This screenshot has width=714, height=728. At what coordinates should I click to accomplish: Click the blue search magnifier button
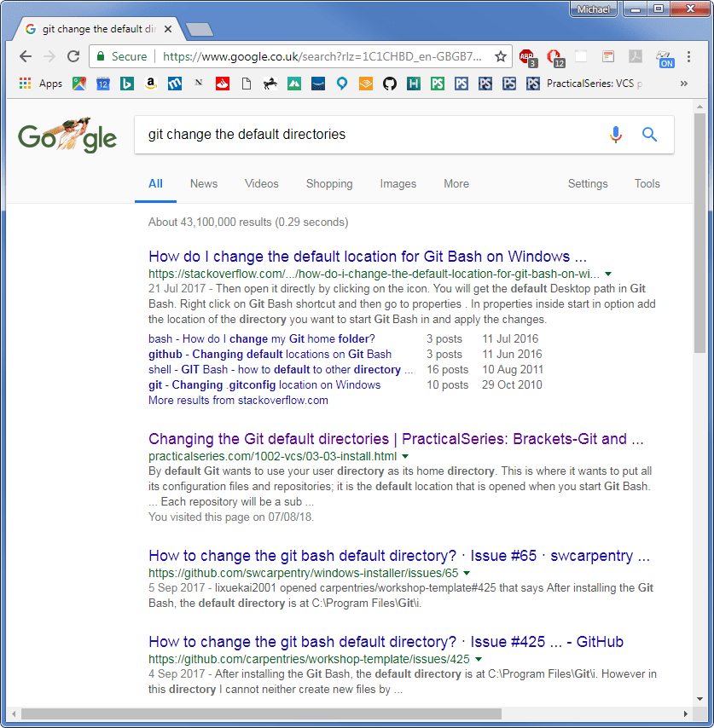point(649,135)
